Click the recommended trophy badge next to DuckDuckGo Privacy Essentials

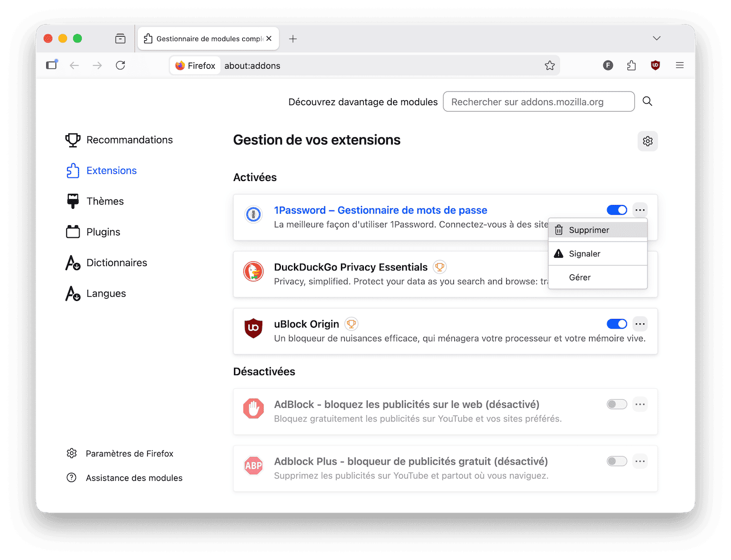439,267
